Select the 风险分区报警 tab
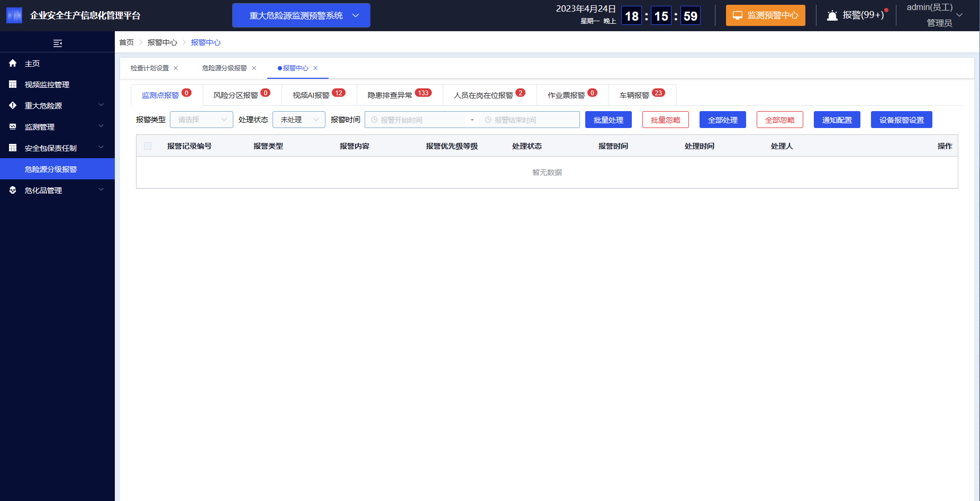 pos(242,95)
